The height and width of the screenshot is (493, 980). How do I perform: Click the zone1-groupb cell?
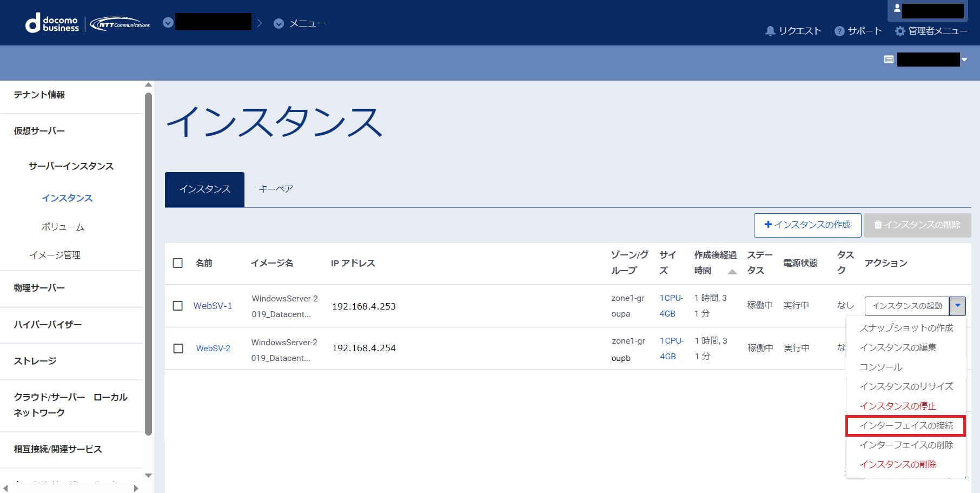[628, 350]
